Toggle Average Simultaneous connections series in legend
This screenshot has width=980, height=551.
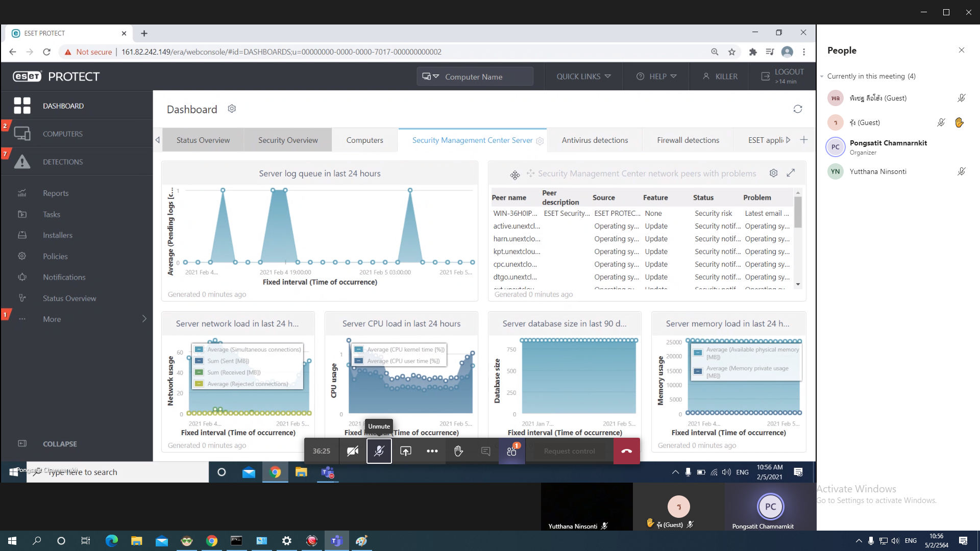point(249,349)
